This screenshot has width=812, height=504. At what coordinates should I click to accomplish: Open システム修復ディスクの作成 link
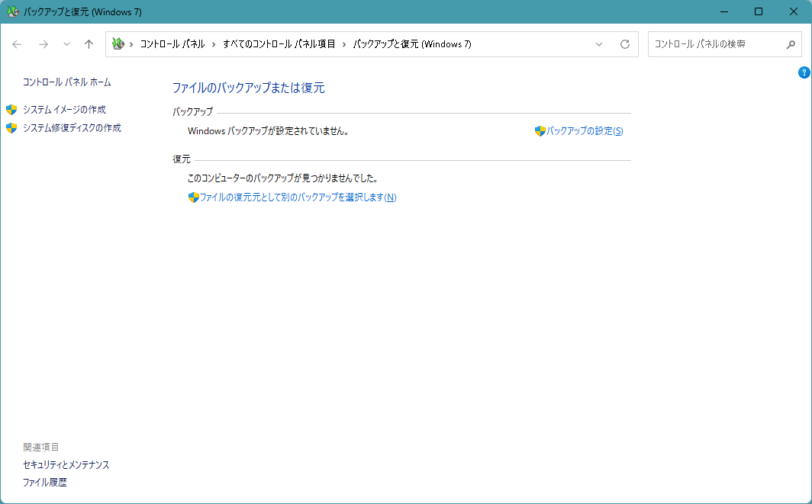[72, 128]
